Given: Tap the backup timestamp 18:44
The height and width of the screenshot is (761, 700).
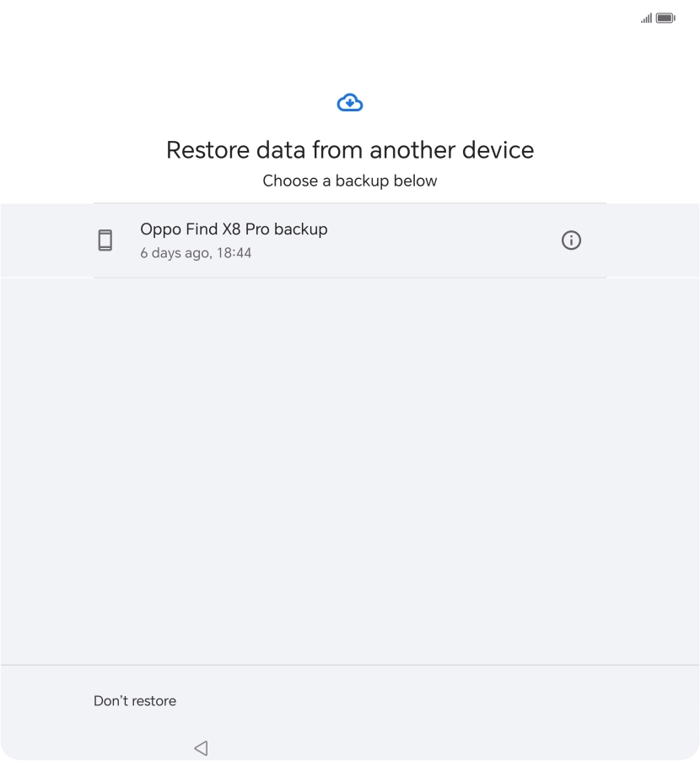Looking at the screenshot, I should coord(196,252).
